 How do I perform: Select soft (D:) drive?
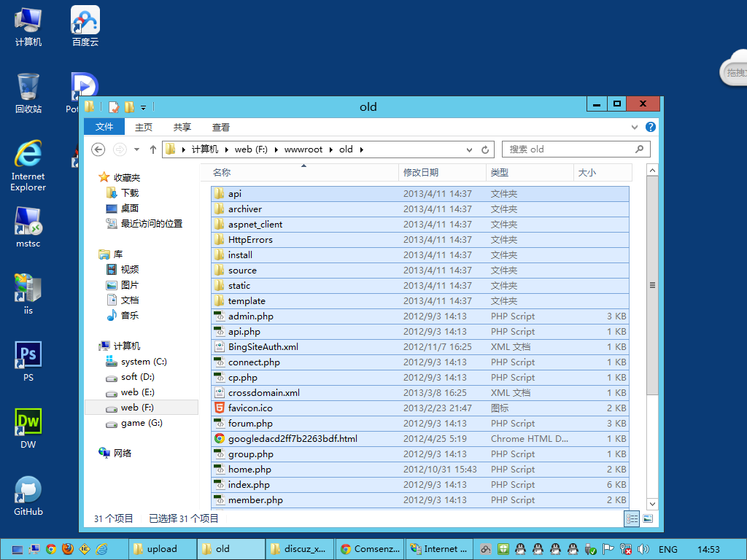pos(131,377)
